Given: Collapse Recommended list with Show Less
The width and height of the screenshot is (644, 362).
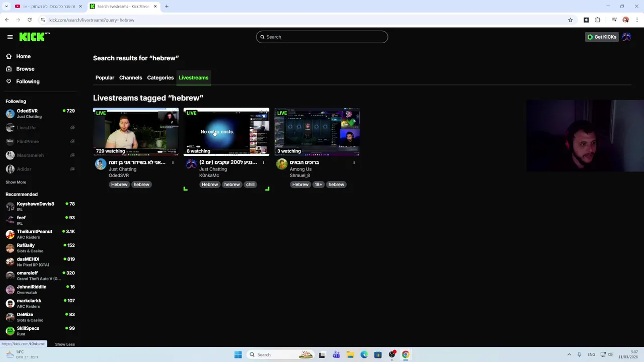Looking at the screenshot, I should point(64,344).
